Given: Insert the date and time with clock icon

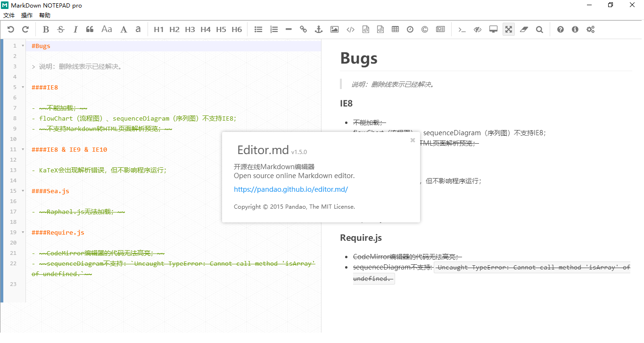Looking at the screenshot, I should point(410,29).
